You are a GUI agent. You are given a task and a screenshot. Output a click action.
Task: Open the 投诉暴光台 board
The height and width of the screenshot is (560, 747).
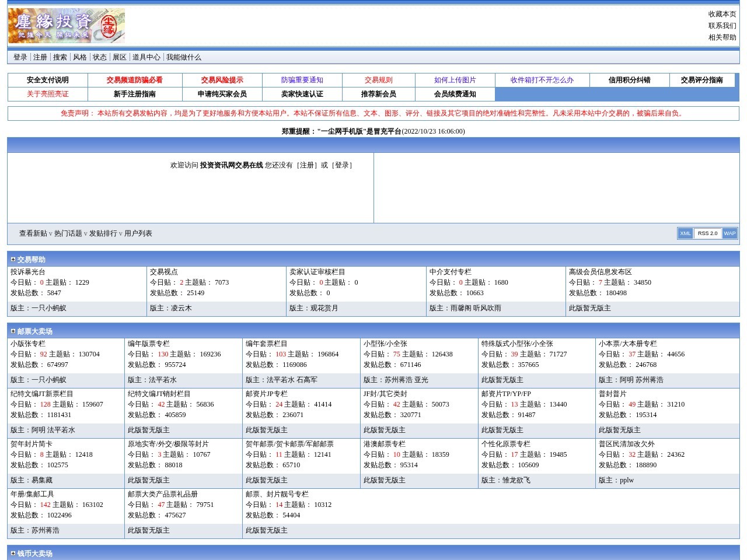(28, 272)
